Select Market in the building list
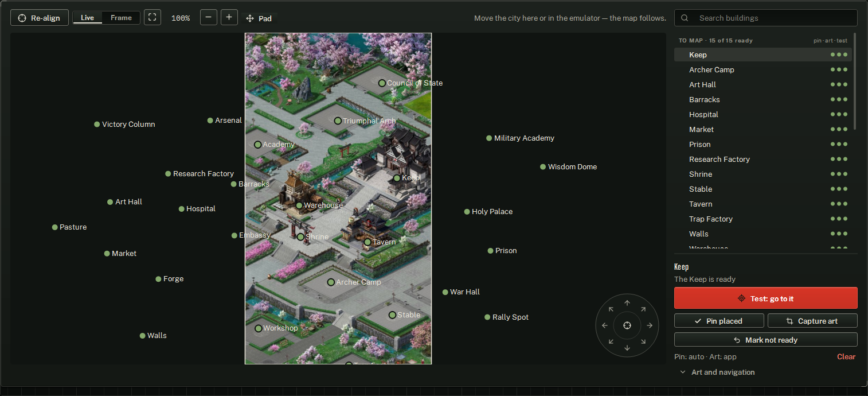The width and height of the screenshot is (868, 396). (x=763, y=129)
